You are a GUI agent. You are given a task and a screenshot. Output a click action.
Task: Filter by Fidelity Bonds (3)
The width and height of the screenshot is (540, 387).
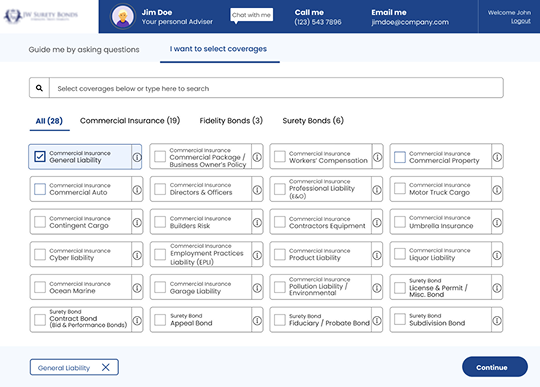(231, 121)
